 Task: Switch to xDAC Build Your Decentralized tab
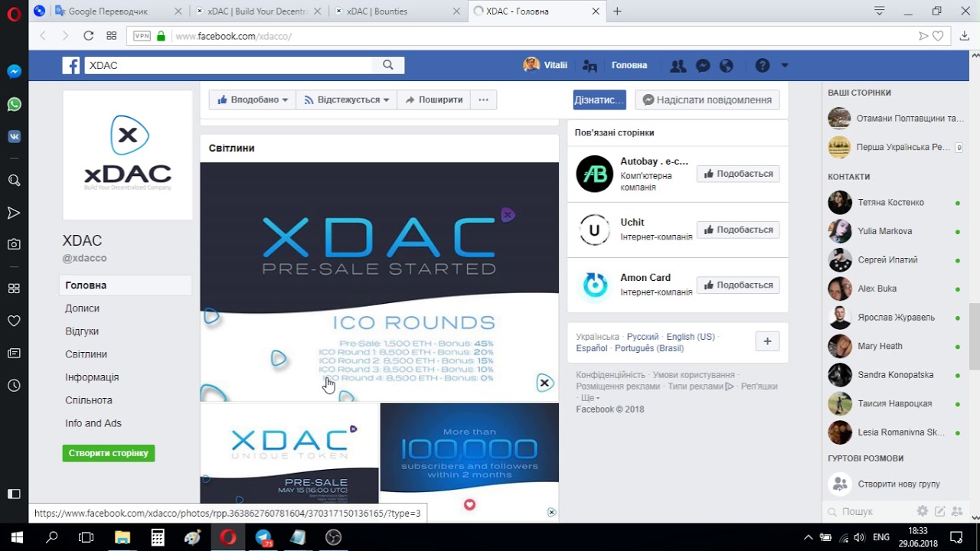(x=259, y=11)
